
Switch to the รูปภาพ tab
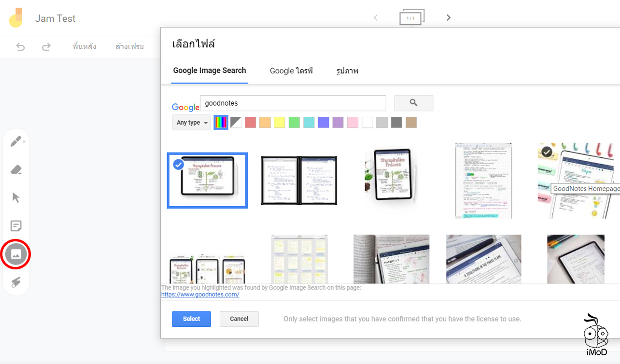(347, 70)
